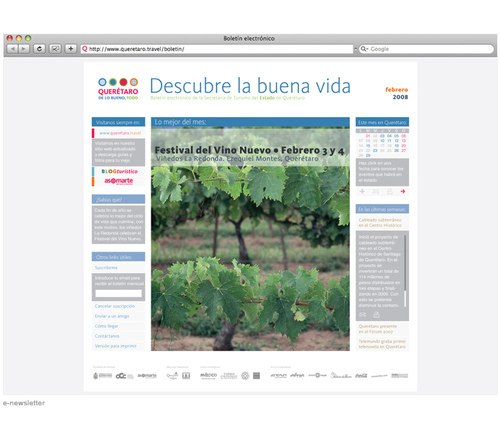The image size is (500, 430).
Task: Click the asomarte logo link in sidebar
Action: tap(119, 181)
